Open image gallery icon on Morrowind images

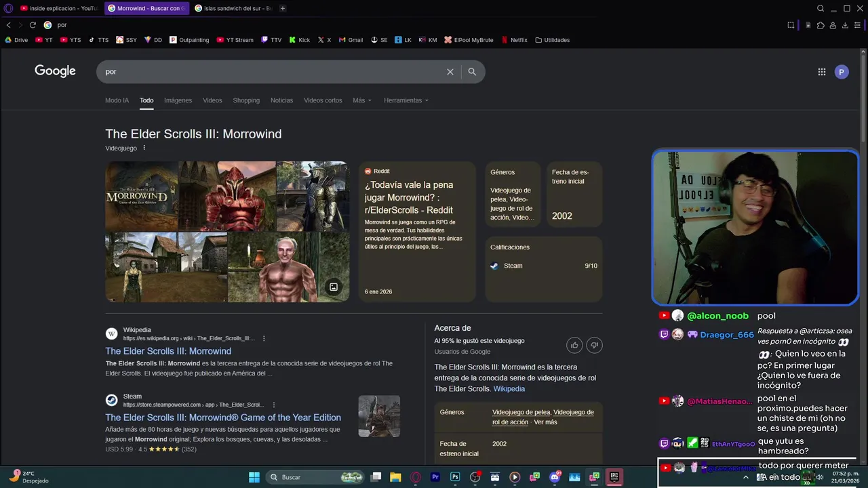coord(333,287)
